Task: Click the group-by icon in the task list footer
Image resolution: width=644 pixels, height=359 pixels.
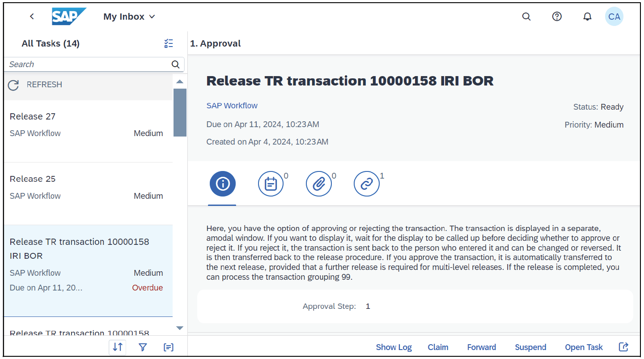Action: (169, 347)
